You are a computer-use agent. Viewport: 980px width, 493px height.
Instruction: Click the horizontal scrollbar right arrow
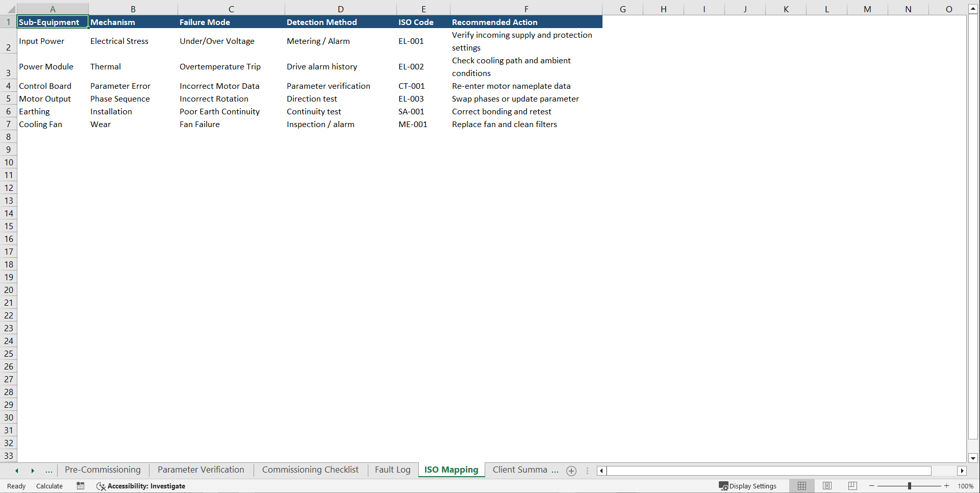click(x=962, y=471)
